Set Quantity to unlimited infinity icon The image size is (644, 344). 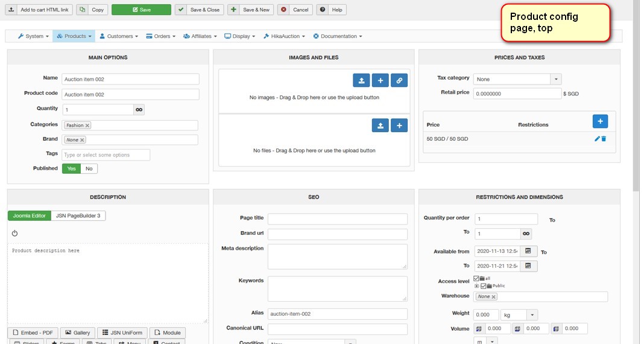[x=139, y=110]
